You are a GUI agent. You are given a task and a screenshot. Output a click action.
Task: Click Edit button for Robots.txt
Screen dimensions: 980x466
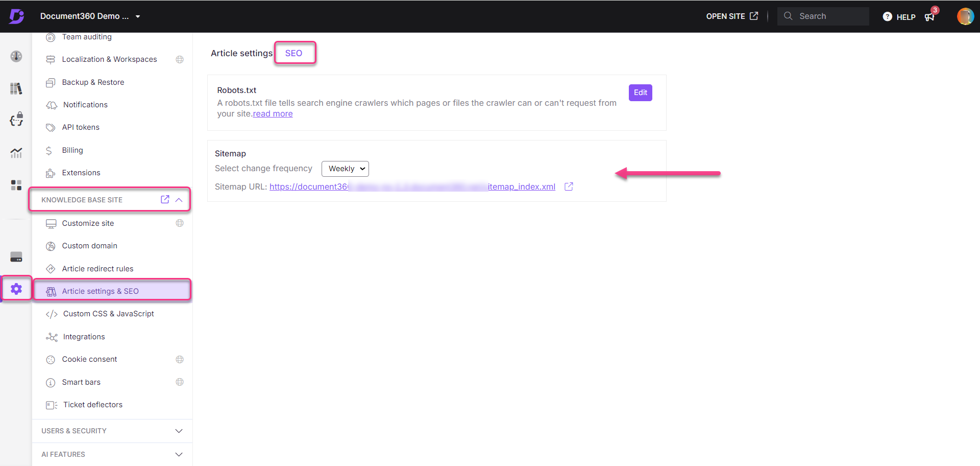[x=640, y=92]
